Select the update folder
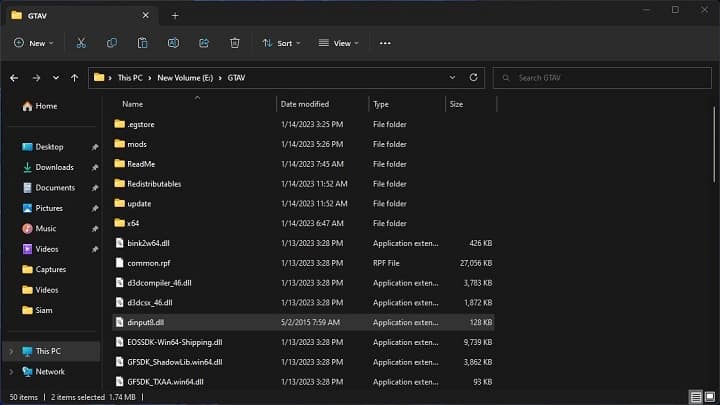Screen dimensions: 720x405 [x=304, y=203]
